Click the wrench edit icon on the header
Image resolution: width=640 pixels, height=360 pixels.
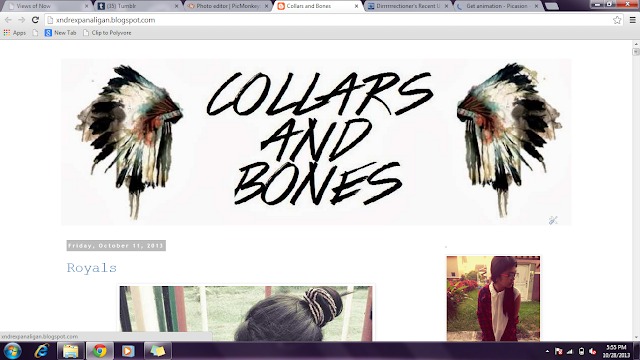[x=553, y=220]
